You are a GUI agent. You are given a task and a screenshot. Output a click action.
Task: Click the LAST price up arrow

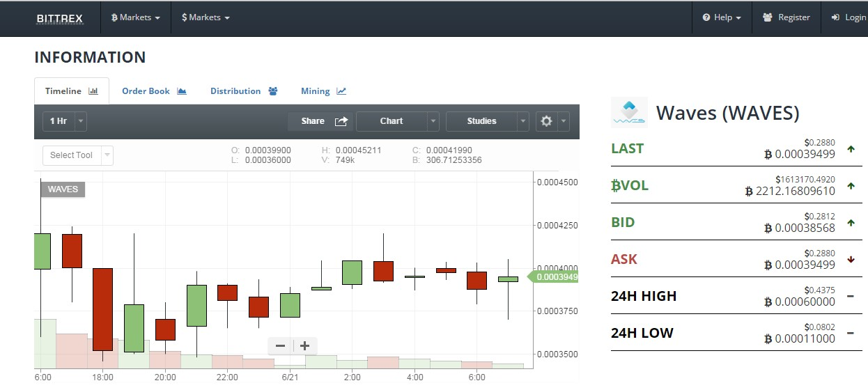pyautogui.click(x=851, y=149)
